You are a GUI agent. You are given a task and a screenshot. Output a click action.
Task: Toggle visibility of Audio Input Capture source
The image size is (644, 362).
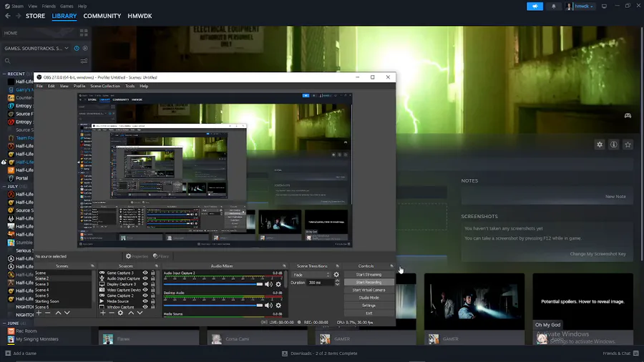click(145, 278)
